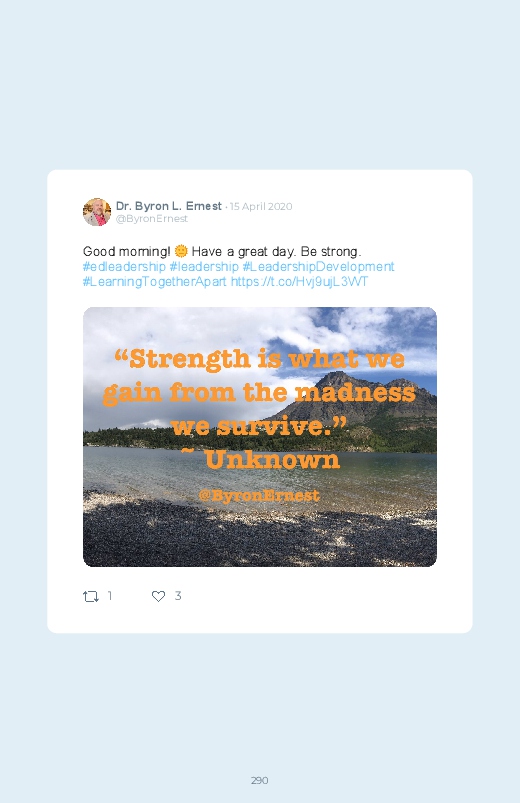Click the retweet icon
Viewport: 520px width, 803px height.
[91, 596]
